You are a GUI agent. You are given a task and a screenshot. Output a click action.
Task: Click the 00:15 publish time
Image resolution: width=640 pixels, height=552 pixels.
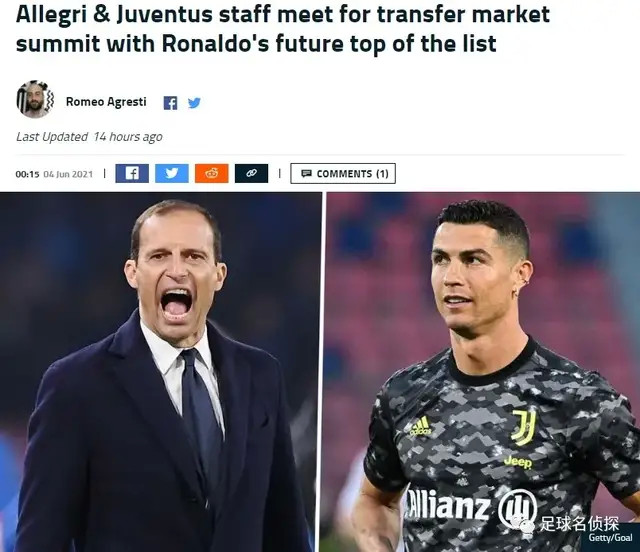(27, 174)
